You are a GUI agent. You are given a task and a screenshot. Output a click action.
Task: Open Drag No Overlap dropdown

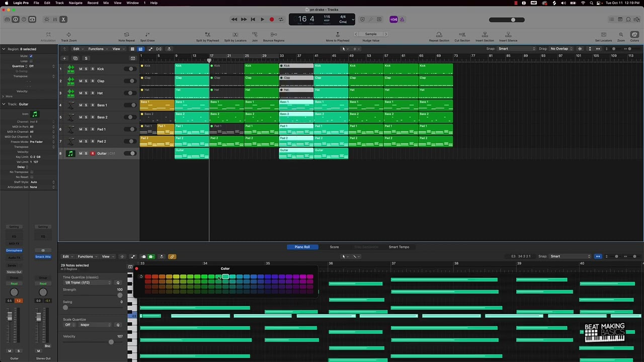561,49
